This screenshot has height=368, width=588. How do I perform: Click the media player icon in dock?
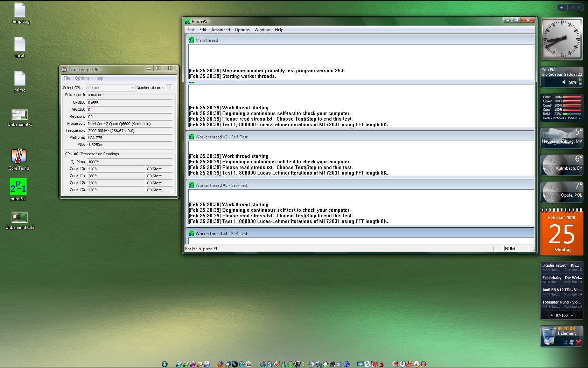click(x=164, y=364)
